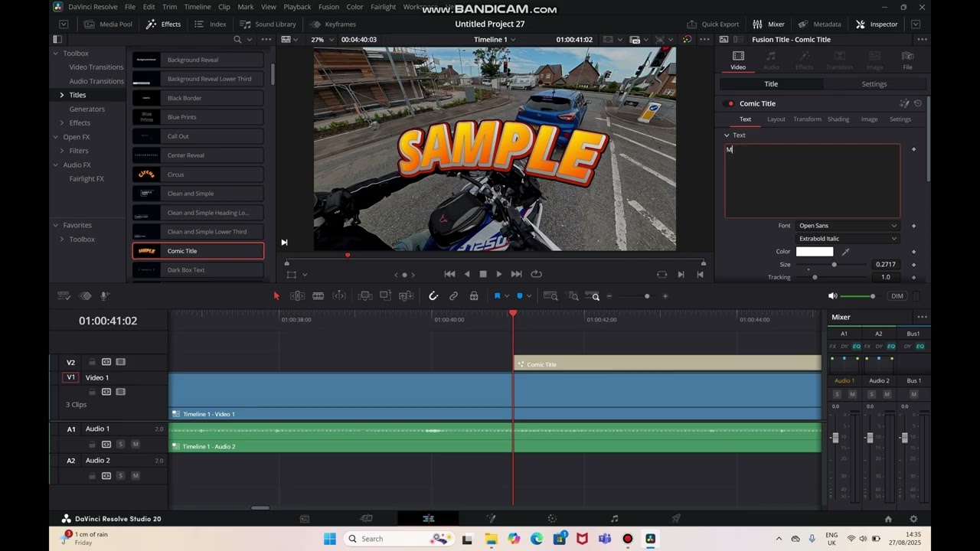Open the 27% viewer zoom dropdown
Viewport: 980px width, 551px height.
point(321,39)
